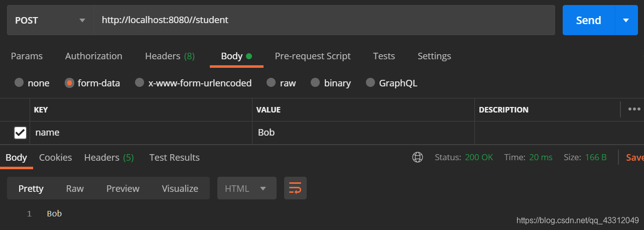Select the binary body type radio
Viewport: 644px width, 230px height.
click(x=315, y=83)
